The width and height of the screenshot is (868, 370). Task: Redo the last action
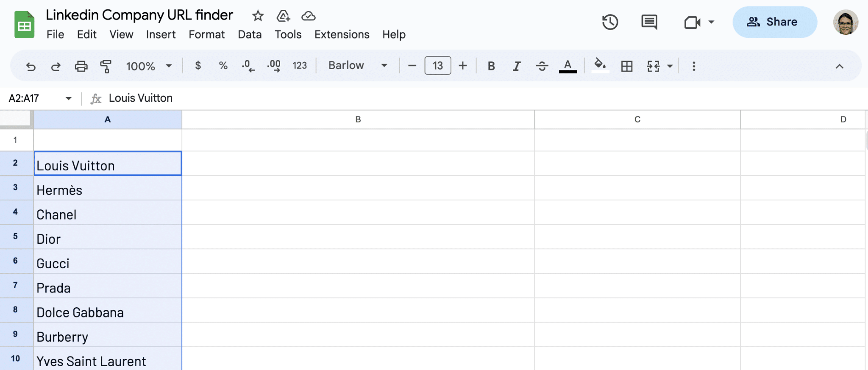click(56, 66)
